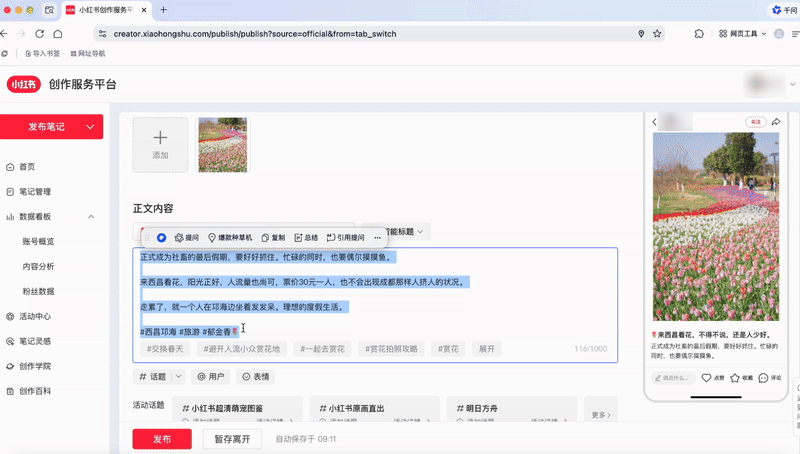Select activity topic 小红书原画直出
The width and height of the screenshot is (800, 454).
[x=375, y=409]
